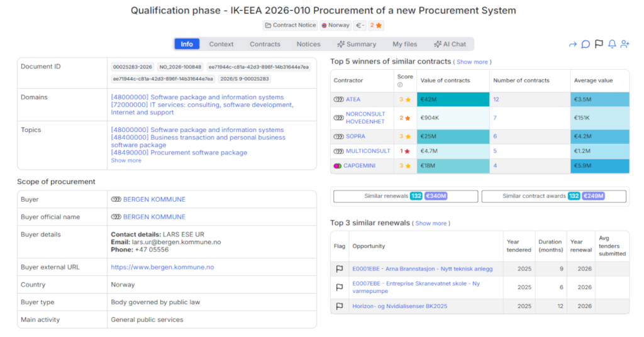Image resolution: width=644 pixels, height=337 pixels.
Task: Open 48490000 Procurement software package link
Action: coord(179,153)
